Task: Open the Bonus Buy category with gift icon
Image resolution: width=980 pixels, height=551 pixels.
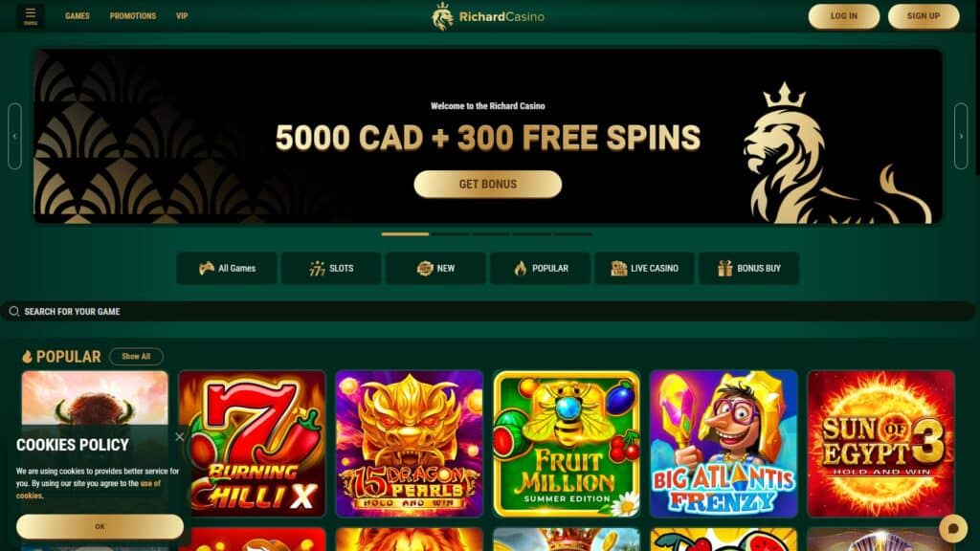Action: [748, 269]
